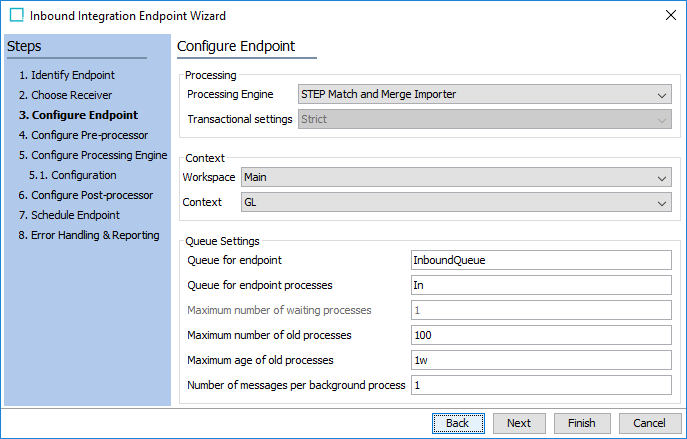Image resolution: width=687 pixels, height=439 pixels.
Task: Navigate to Error Handling & Reporting step
Action: (88, 235)
